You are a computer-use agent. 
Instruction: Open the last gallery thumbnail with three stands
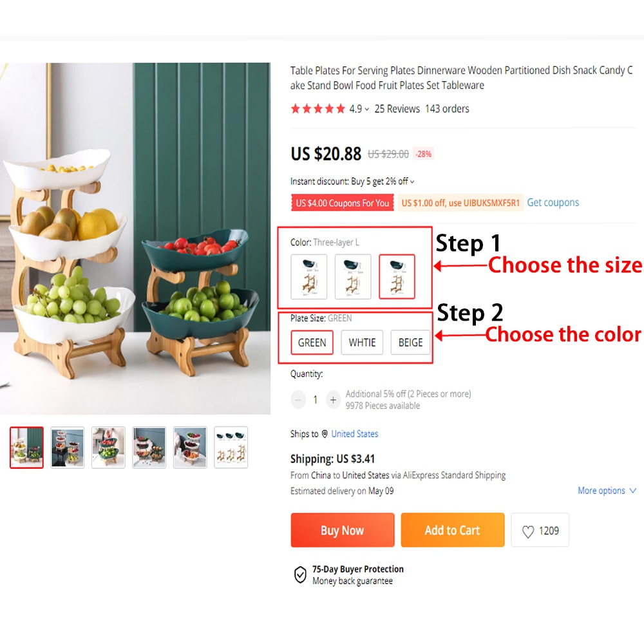[x=231, y=448]
